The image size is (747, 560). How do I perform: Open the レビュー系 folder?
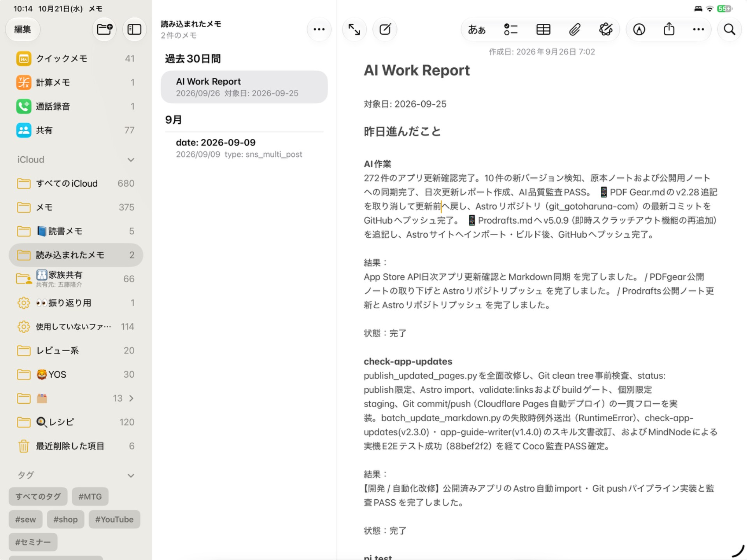click(76, 350)
